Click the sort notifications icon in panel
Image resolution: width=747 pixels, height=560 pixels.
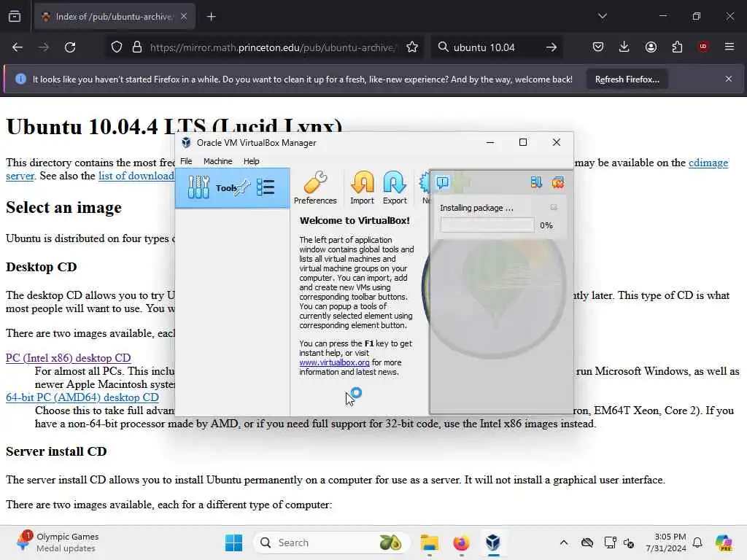[x=536, y=182]
